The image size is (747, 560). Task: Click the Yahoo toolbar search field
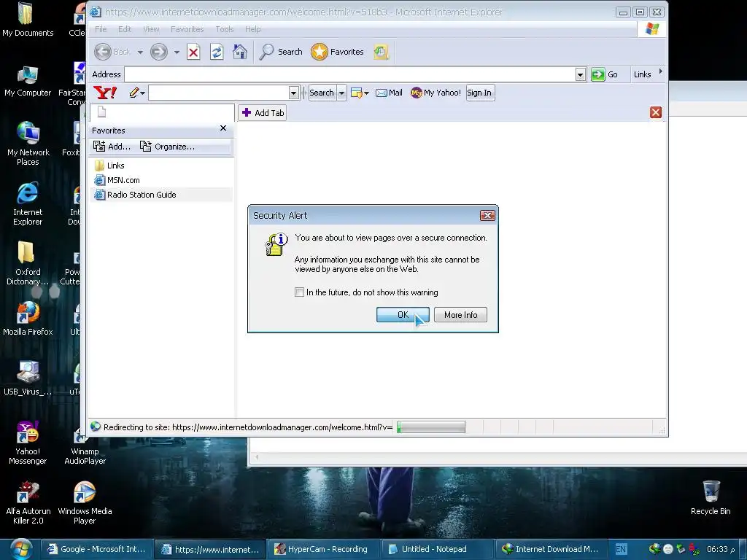pyautogui.click(x=219, y=93)
